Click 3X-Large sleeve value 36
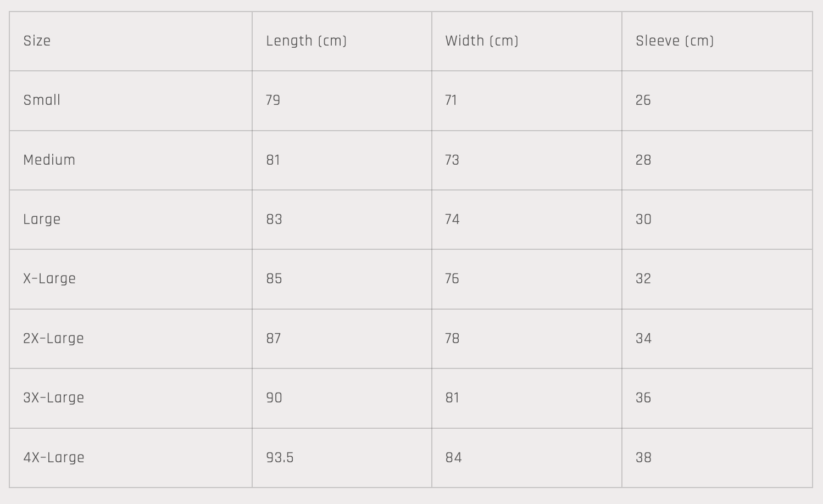 click(x=643, y=398)
